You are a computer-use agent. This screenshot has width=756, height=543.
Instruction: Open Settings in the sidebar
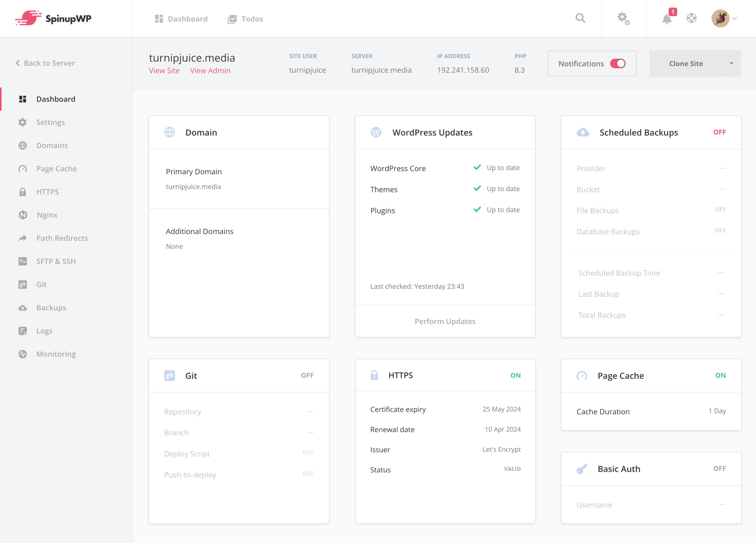[x=50, y=122]
